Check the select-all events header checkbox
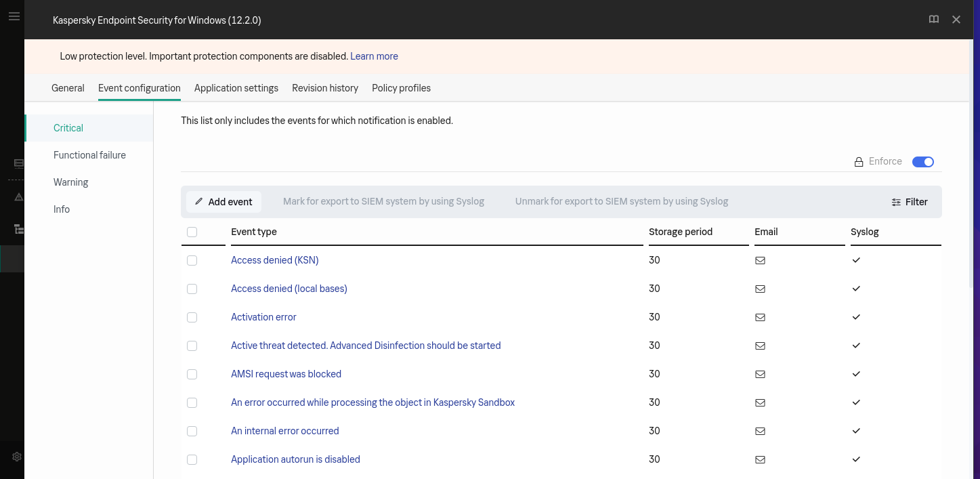The image size is (980, 479). 192,232
